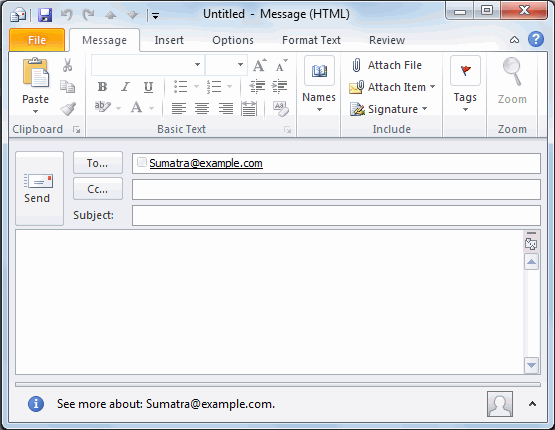Click Decrease Indent icon
This screenshot has height=430, width=555.
click(x=257, y=86)
